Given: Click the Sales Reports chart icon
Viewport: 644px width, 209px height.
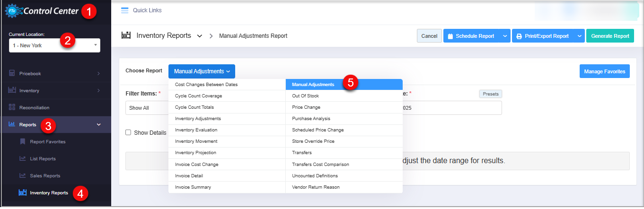Looking at the screenshot, I should coord(23,175).
